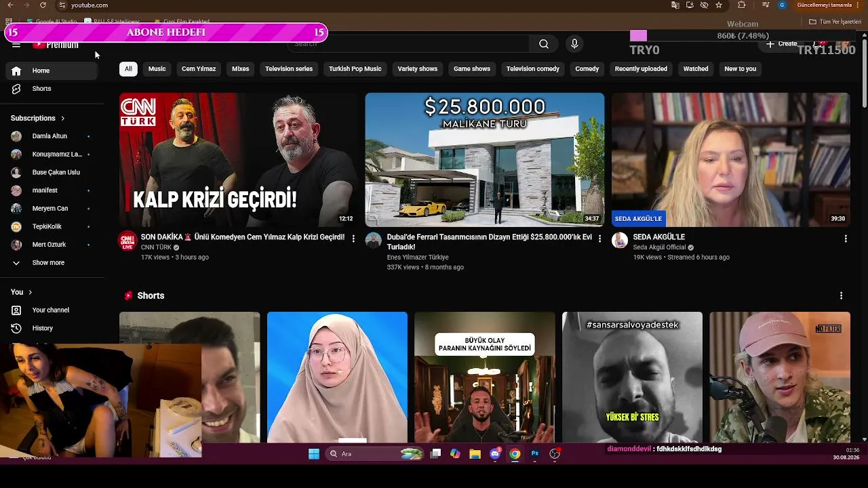Select the Television comedy filter chip

[533, 69]
